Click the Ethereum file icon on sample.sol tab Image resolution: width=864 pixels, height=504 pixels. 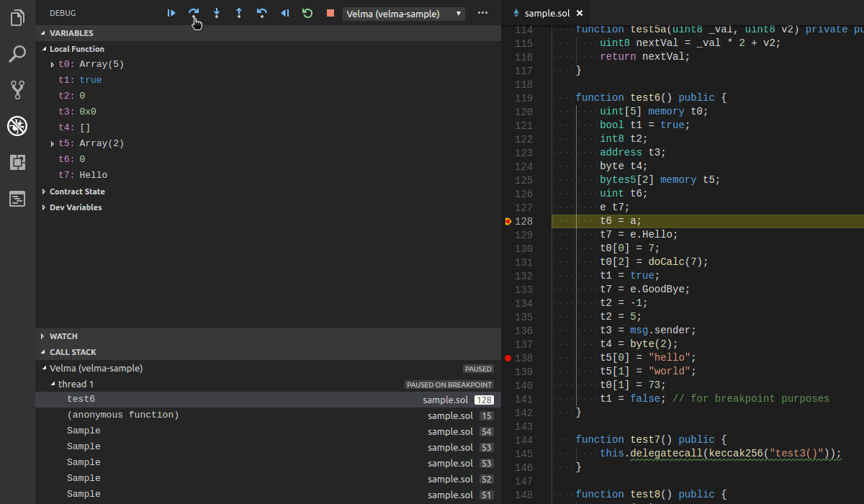(x=516, y=13)
